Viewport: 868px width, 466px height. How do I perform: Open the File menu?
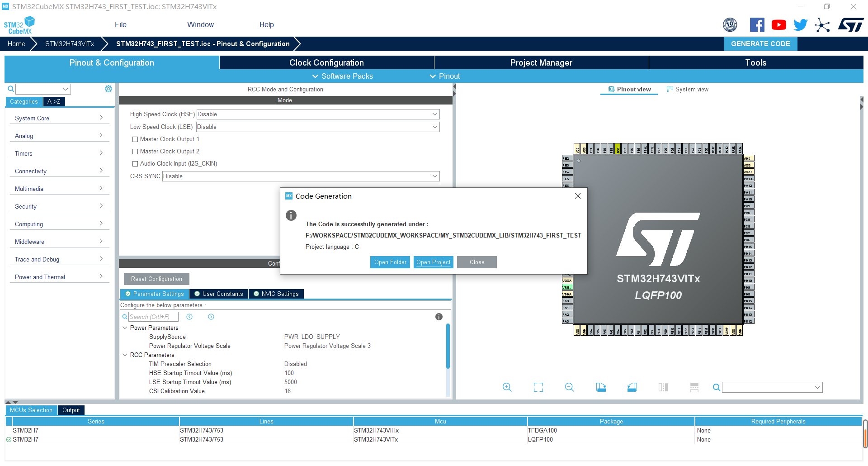[121, 24]
